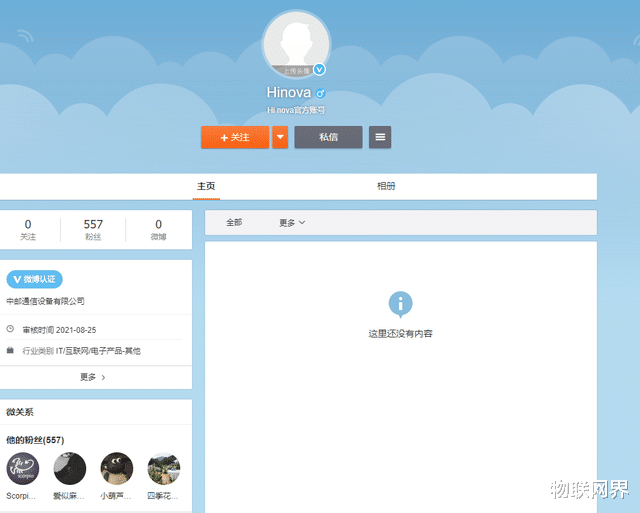Click the Hi nova官方账号 description text
This screenshot has height=513, width=640.
click(x=296, y=110)
